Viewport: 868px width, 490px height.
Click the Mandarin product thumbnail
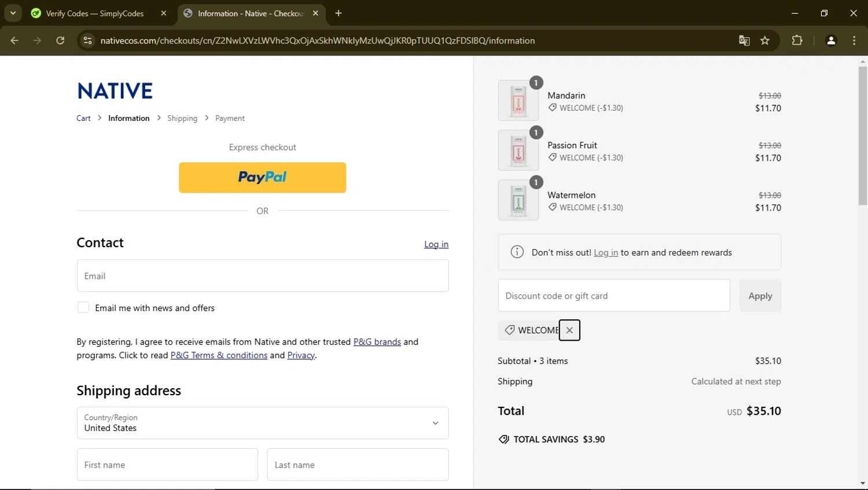click(x=518, y=101)
